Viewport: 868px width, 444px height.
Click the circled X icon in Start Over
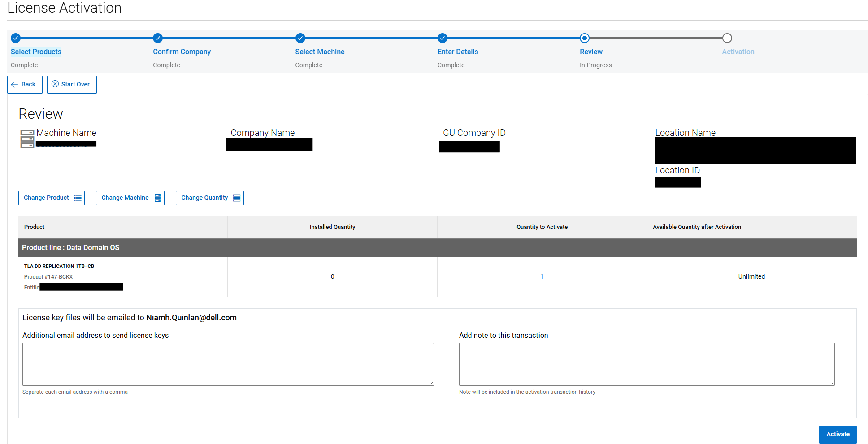coord(55,84)
